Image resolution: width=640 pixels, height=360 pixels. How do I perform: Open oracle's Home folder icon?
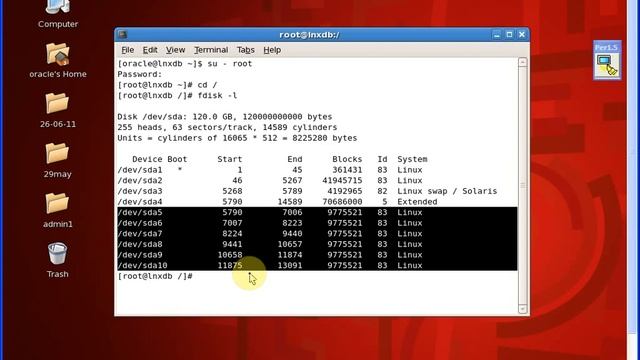pyautogui.click(x=58, y=54)
